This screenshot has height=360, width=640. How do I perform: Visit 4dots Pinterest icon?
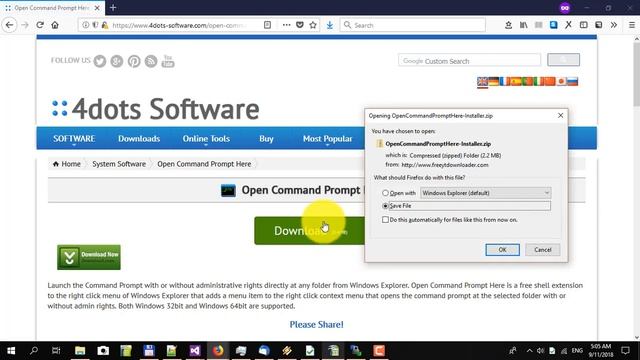click(x=134, y=61)
